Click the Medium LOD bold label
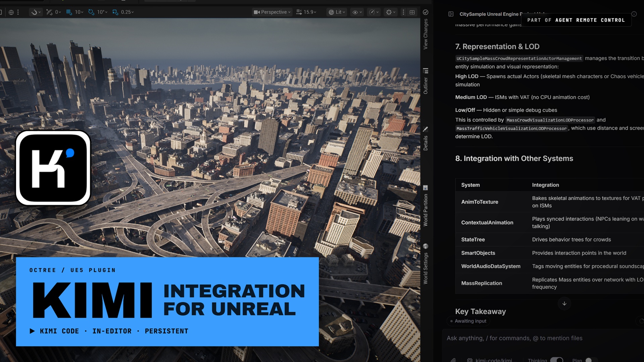Viewport: 644px width, 362px height. [471, 97]
